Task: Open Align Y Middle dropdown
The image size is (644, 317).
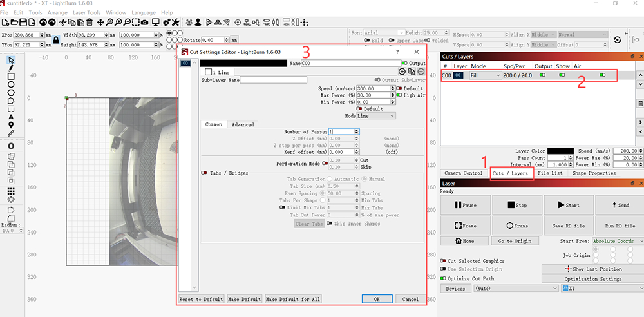Action: coord(544,45)
